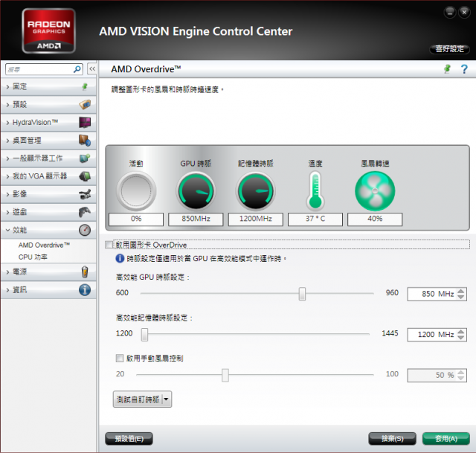Image resolution: width=476 pixels, height=453 pixels.
Task: Click the 850MHz GPU clock readout
Action: click(196, 219)
